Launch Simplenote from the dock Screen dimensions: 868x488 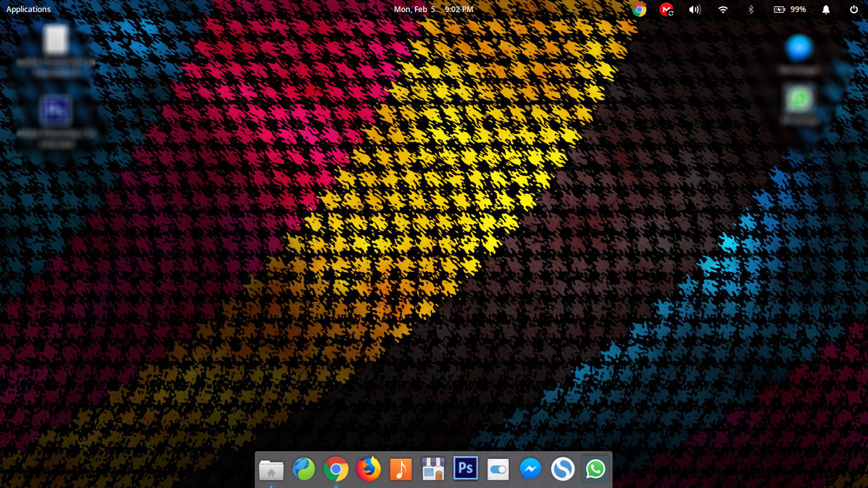[563, 470]
